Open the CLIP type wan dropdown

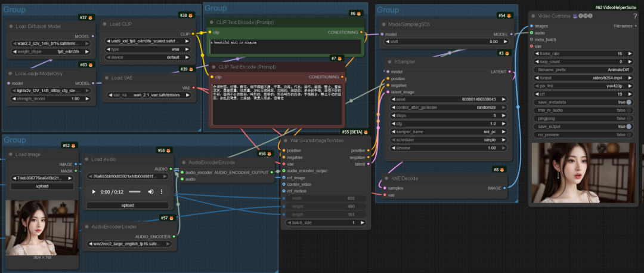click(148, 50)
